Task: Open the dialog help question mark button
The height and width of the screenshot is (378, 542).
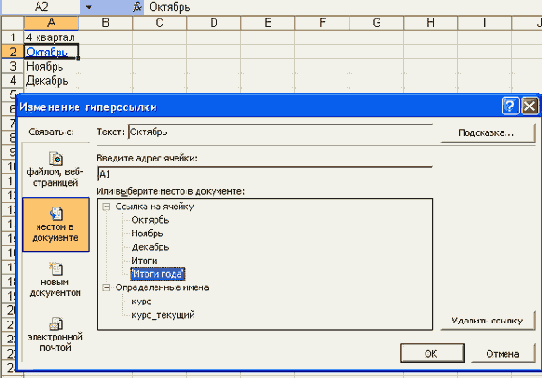Action: (510, 106)
